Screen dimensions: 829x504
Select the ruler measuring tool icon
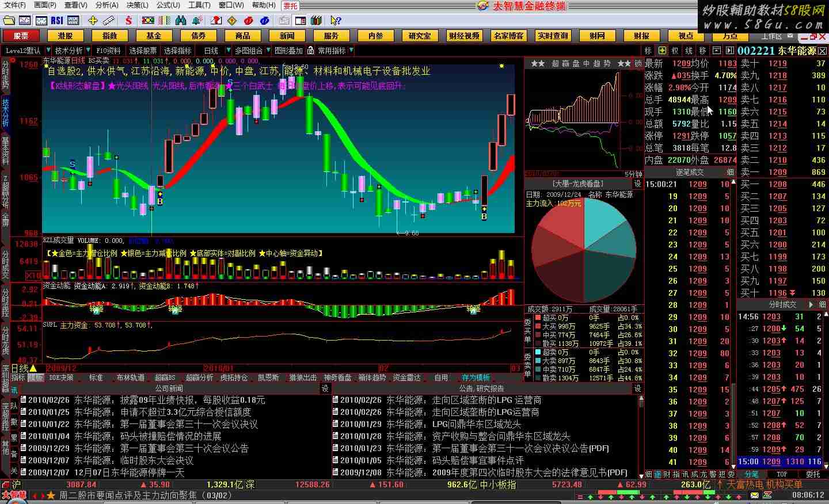[109, 21]
